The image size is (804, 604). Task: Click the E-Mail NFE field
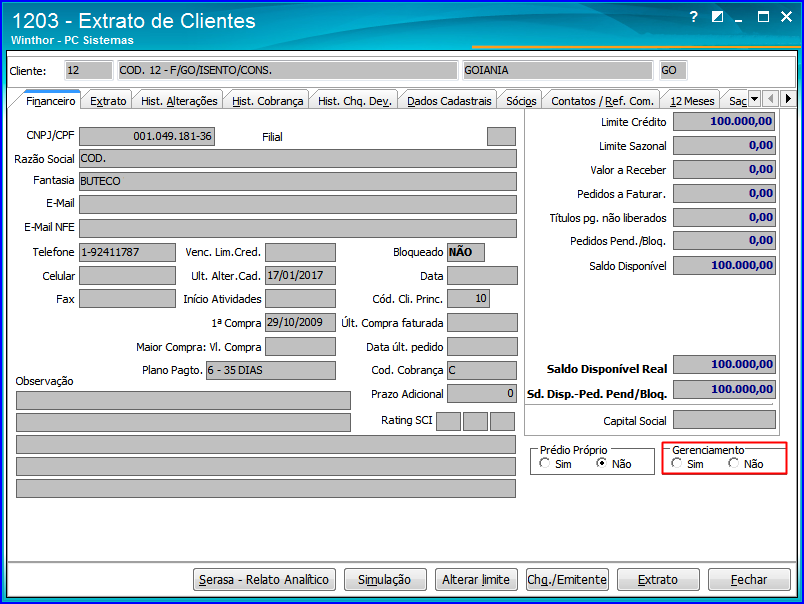[298, 228]
